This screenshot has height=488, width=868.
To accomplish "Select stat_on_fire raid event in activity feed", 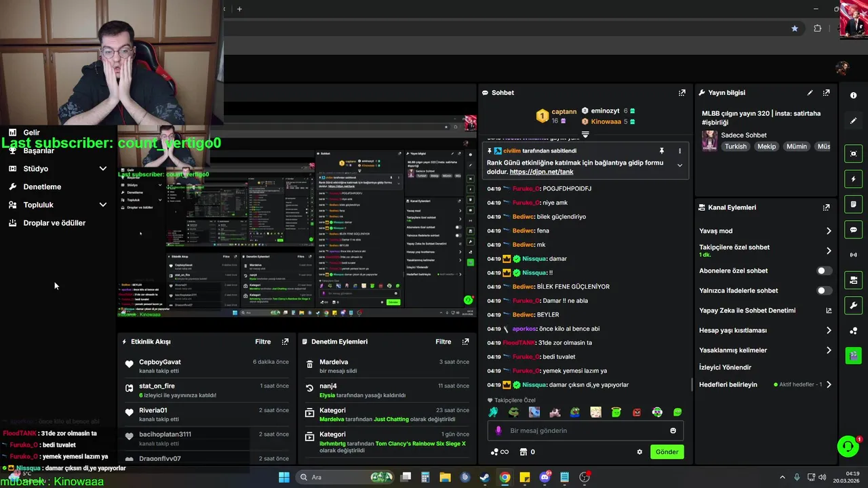I will [206, 390].
